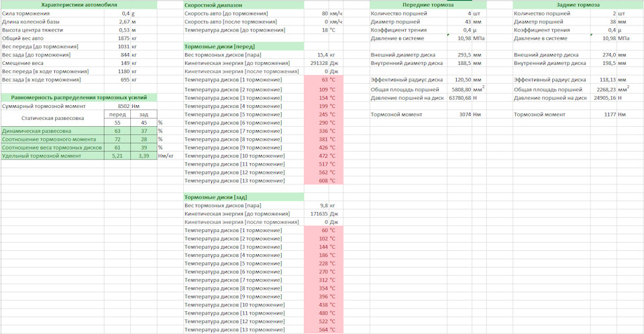
Task: Click the front effective radius value '120,50'
Action: 460,80
